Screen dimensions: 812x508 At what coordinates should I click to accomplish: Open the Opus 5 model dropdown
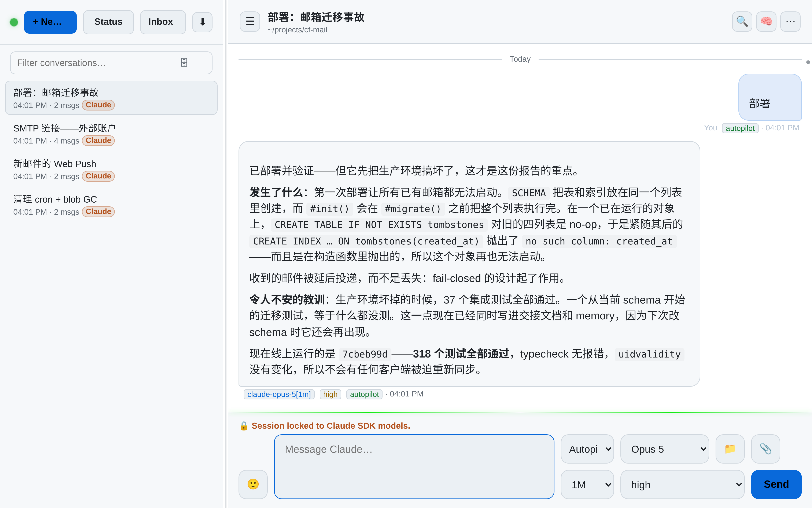664,449
